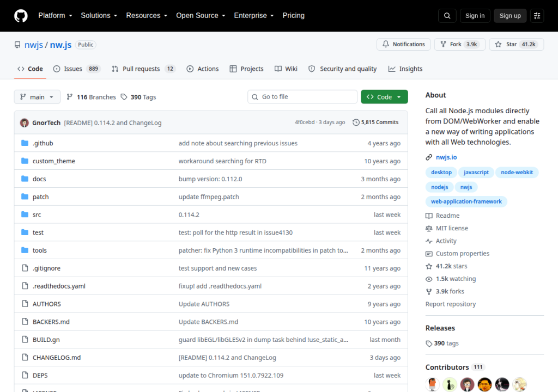Viewport: 558px width, 392px height.
Task: Click the Sign in button
Action: point(475,16)
